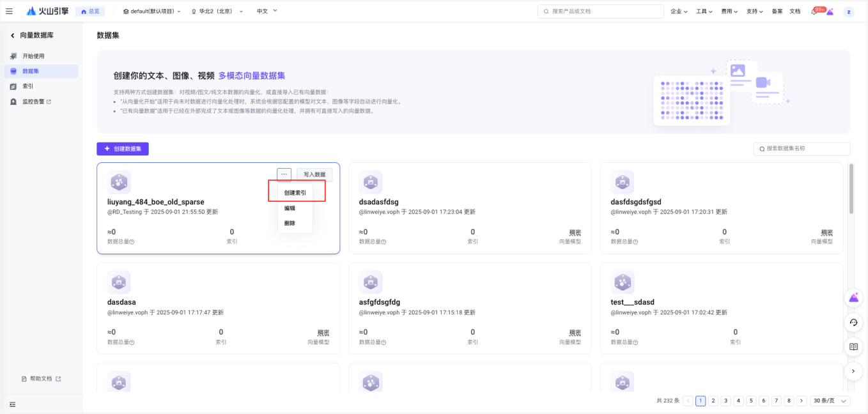The width and height of the screenshot is (868, 414).
Task: Collapse the sidebar using bottom-left icon
Action: click(12, 404)
